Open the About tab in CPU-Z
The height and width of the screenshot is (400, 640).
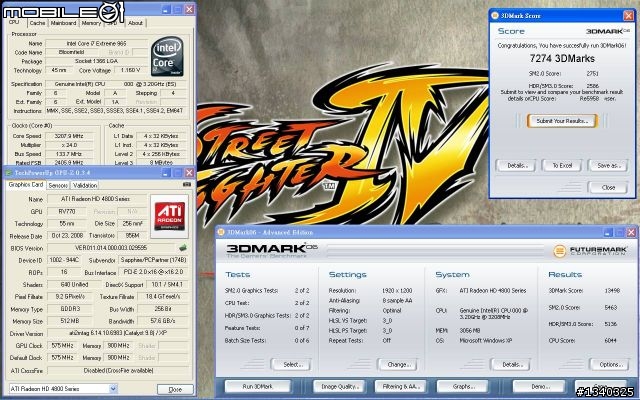tap(136, 23)
